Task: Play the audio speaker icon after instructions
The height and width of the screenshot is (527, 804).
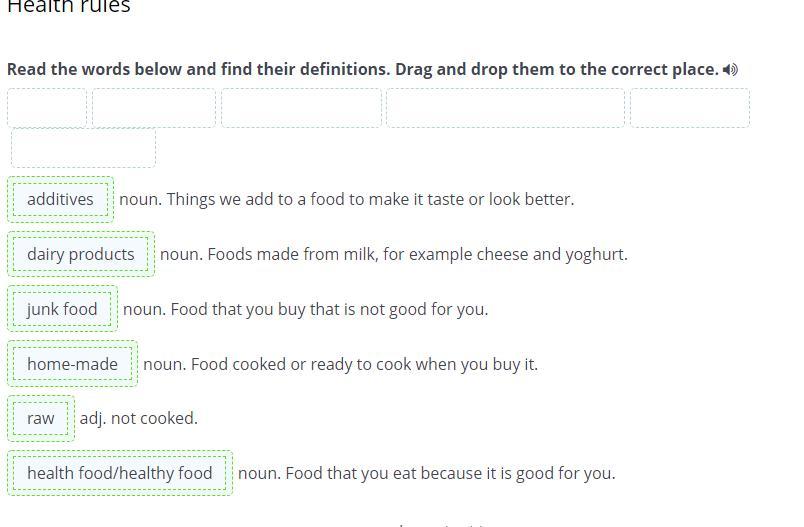Action: click(731, 70)
